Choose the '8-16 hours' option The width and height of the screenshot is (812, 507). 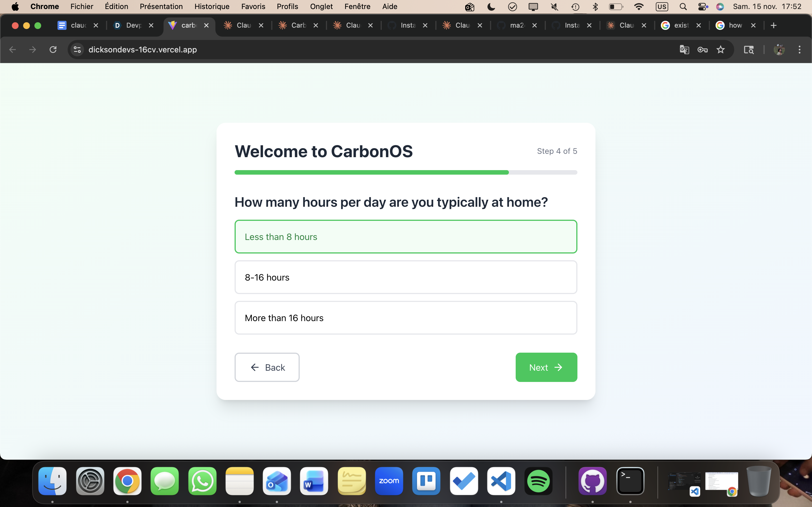[x=406, y=277]
